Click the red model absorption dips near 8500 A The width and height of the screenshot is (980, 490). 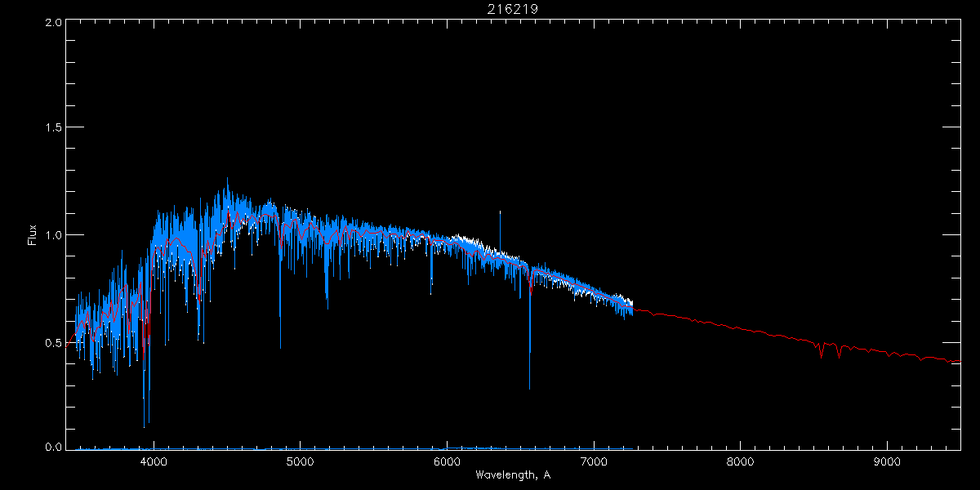point(829,350)
